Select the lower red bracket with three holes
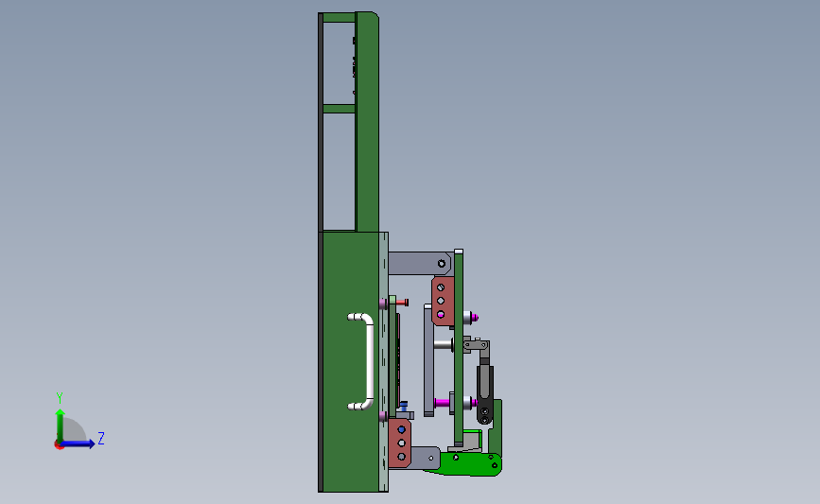Viewport: 820px width, 504px height. point(400,443)
